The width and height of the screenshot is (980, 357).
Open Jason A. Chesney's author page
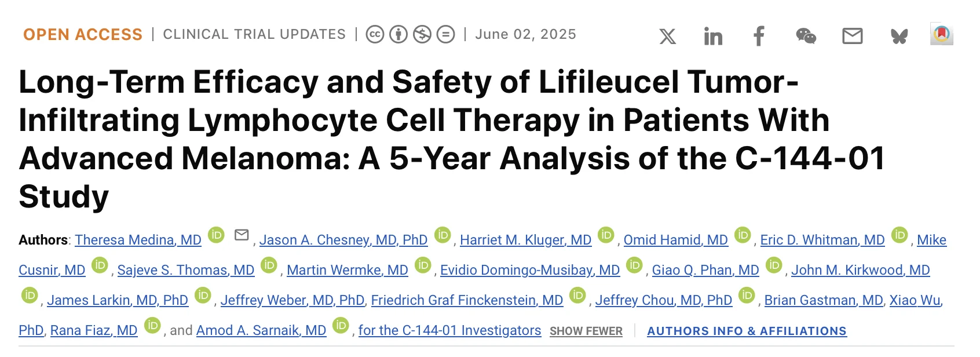tap(343, 239)
